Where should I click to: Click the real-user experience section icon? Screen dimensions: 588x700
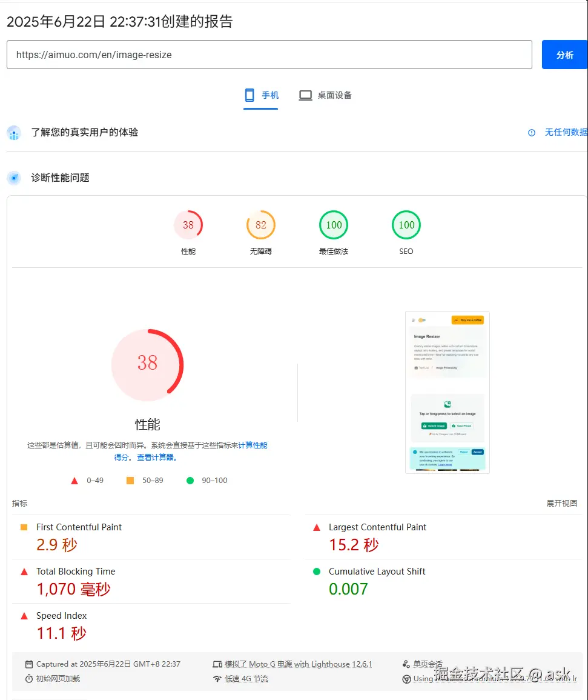(14, 133)
